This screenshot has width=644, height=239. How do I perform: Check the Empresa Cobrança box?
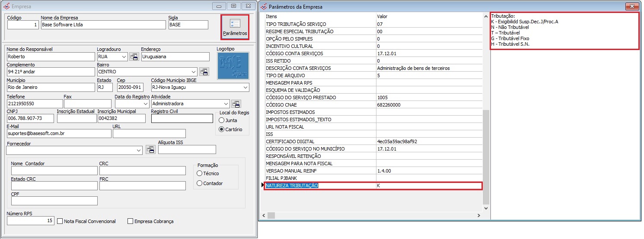pos(130,221)
